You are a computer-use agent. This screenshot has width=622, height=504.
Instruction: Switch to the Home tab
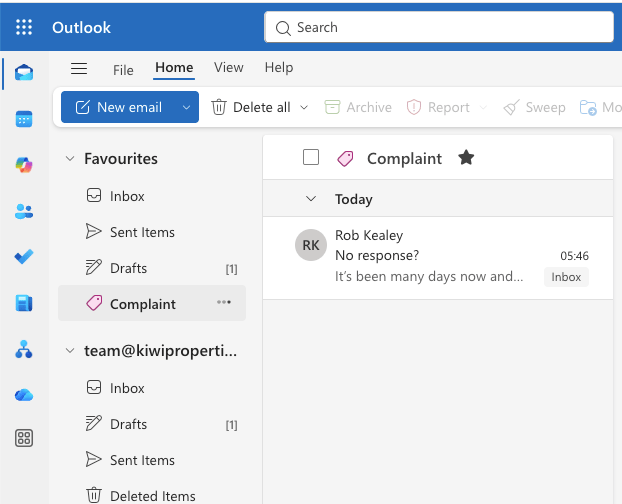(174, 67)
